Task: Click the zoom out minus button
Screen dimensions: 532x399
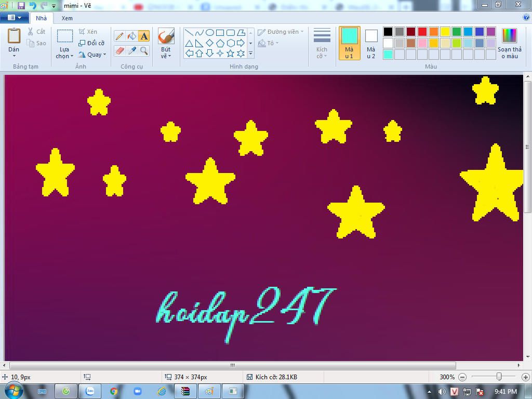Action: 462,377
